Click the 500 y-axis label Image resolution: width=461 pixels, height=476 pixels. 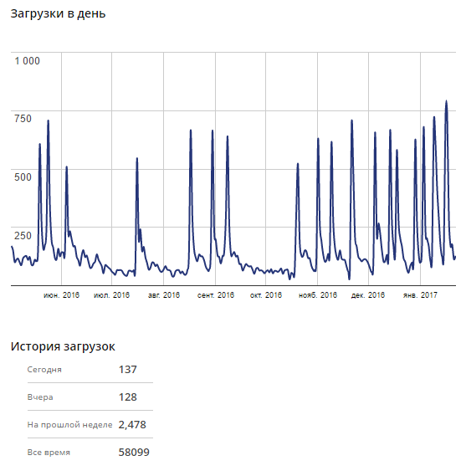23,177
